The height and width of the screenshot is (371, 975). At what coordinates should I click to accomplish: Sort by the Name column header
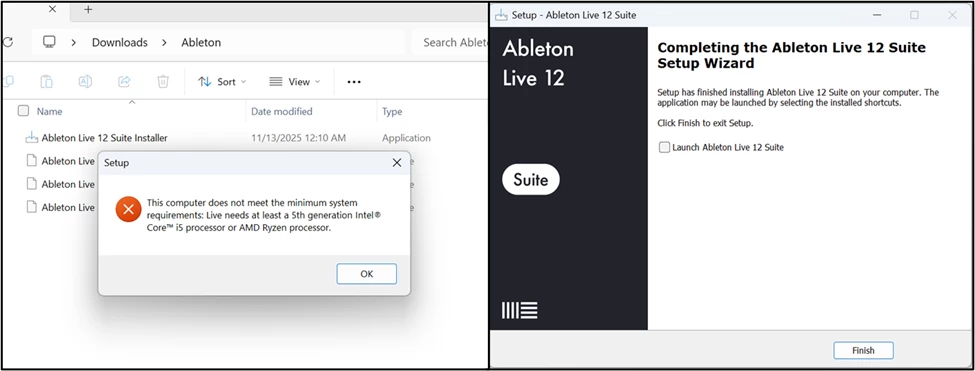49,111
